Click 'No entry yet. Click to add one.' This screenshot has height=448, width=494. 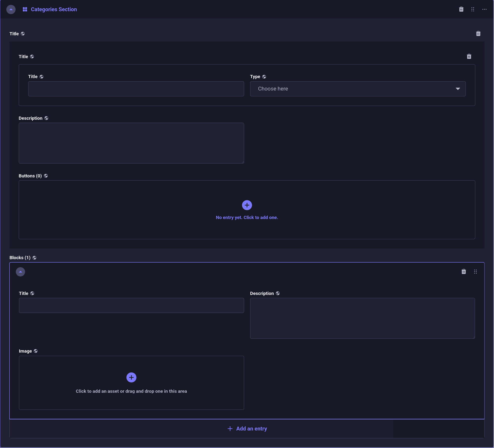tap(247, 217)
